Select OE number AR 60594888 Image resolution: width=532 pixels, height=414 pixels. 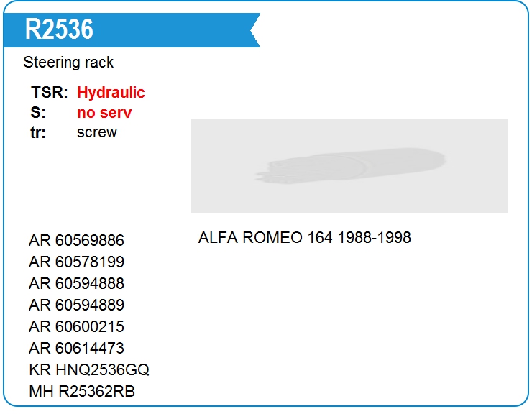[x=77, y=284]
